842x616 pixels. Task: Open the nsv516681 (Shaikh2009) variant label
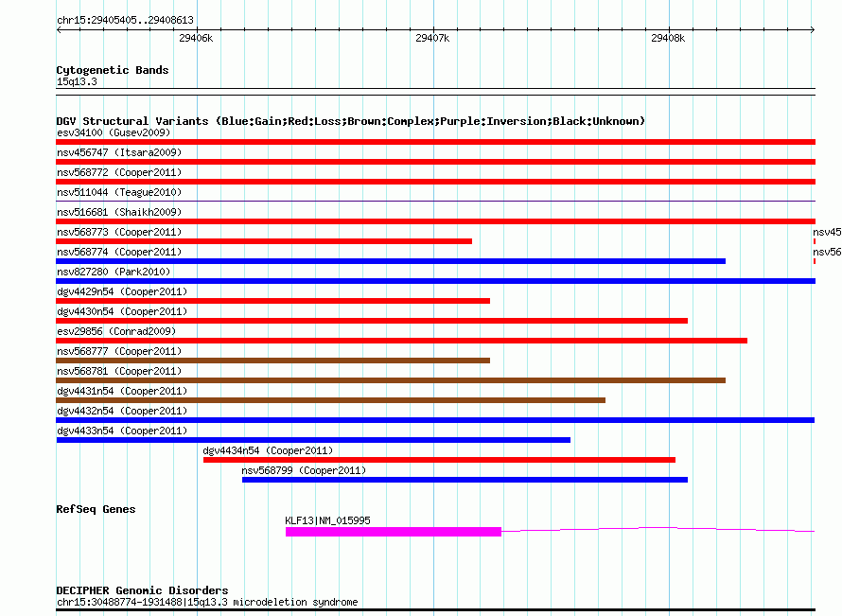[119, 212]
